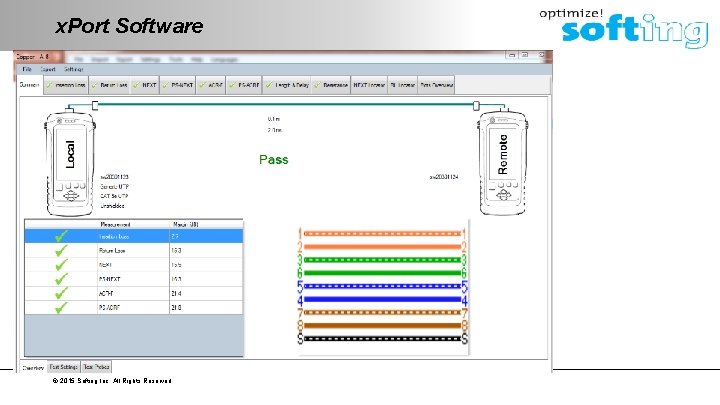
Task: Switch to the Insertion Loss tab
Action: [66, 85]
